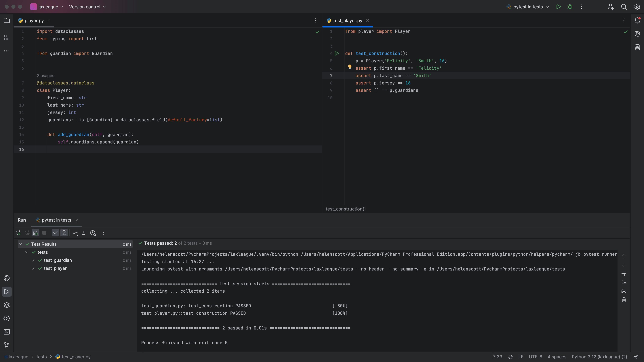The image size is (644, 362).
Task: Click the tests breadcrumb in status bar
Action: click(41, 357)
